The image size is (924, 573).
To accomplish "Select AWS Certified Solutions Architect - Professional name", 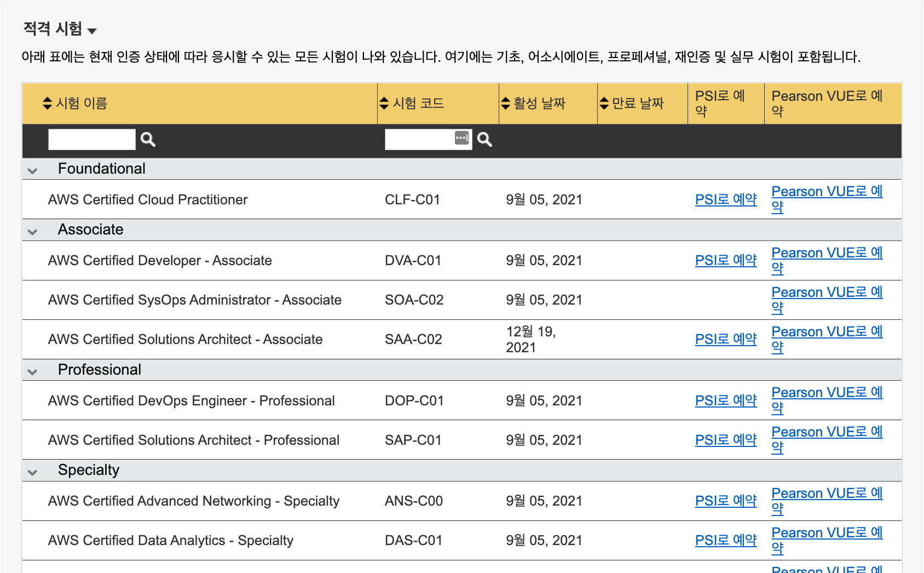I will tap(194, 440).
